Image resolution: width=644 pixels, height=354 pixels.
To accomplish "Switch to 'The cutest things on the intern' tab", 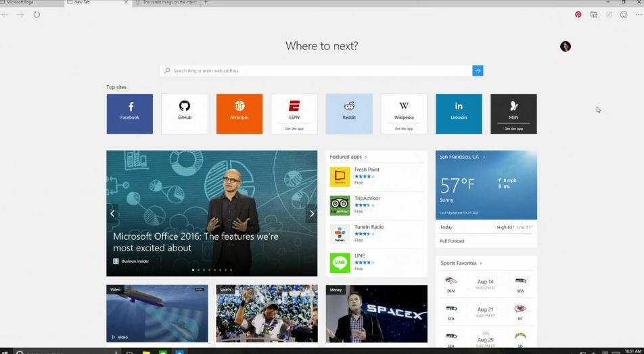I will pos(166,2).
